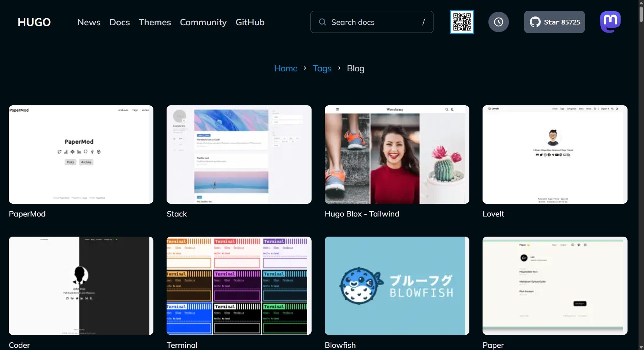This screenshot has height=350, width=644.
Task: Open the Terminal theme name link
Action: click(182, 345)
